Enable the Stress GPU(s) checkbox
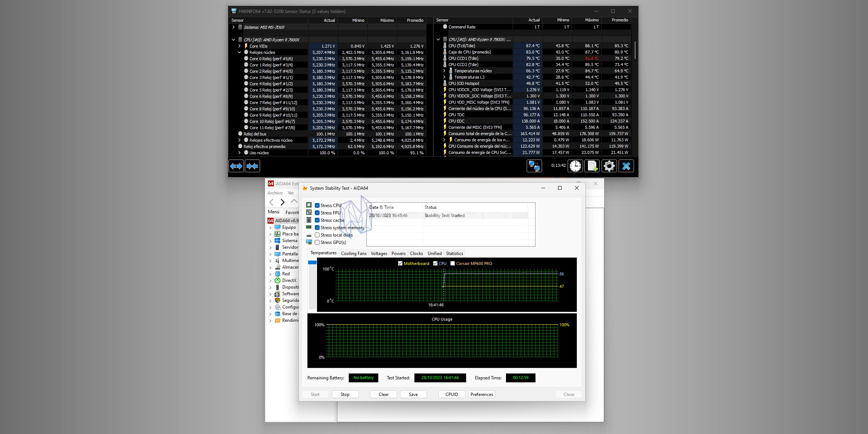Viewport: 868px width, 434px height. click(x=317, y=242)
